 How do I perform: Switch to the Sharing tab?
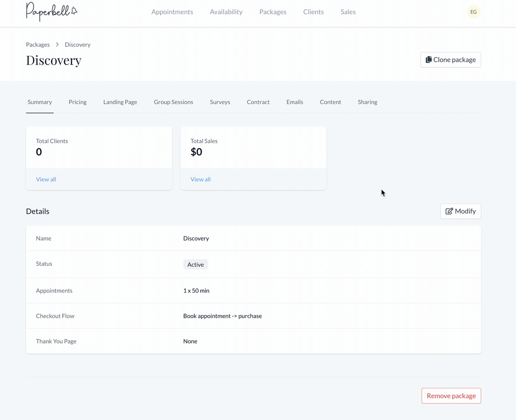coord(367,102)
